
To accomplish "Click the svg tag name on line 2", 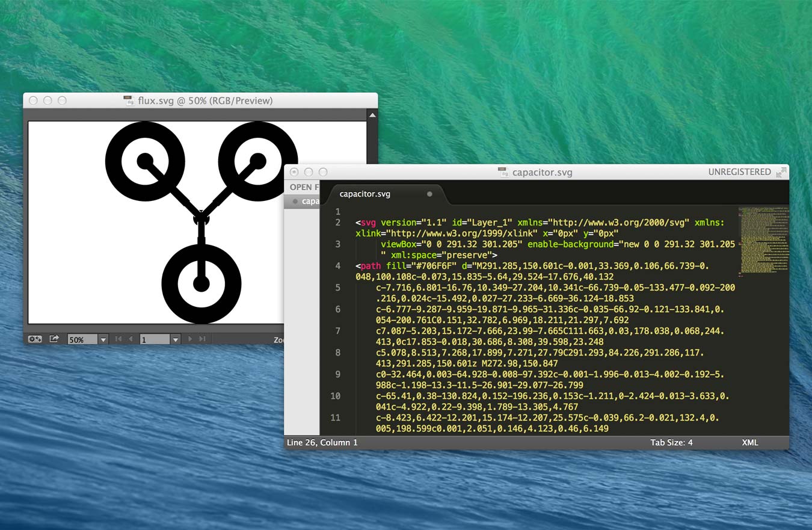I will coord(369,223).
